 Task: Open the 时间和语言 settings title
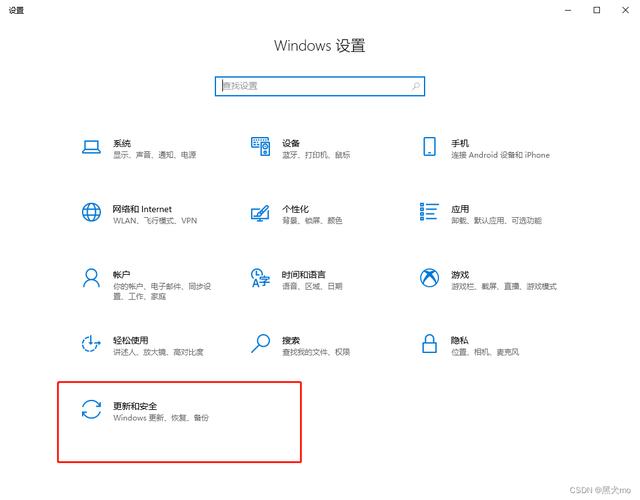click(304, 275)
